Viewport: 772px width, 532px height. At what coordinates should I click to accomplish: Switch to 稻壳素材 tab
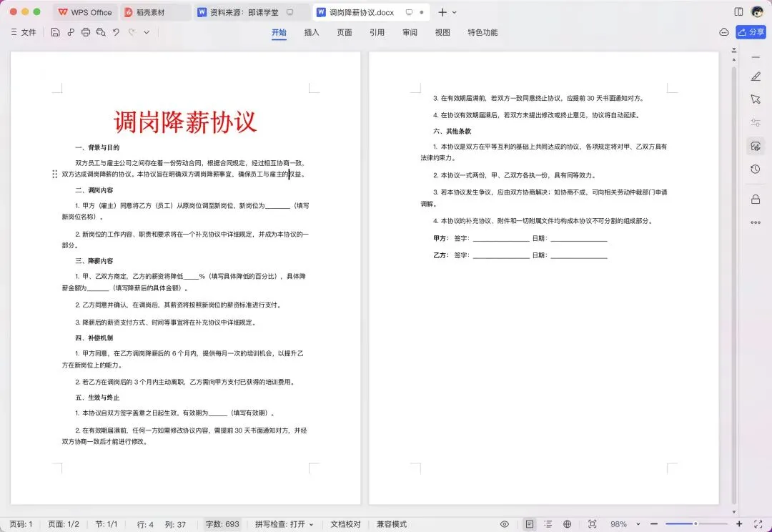(155, 12)
